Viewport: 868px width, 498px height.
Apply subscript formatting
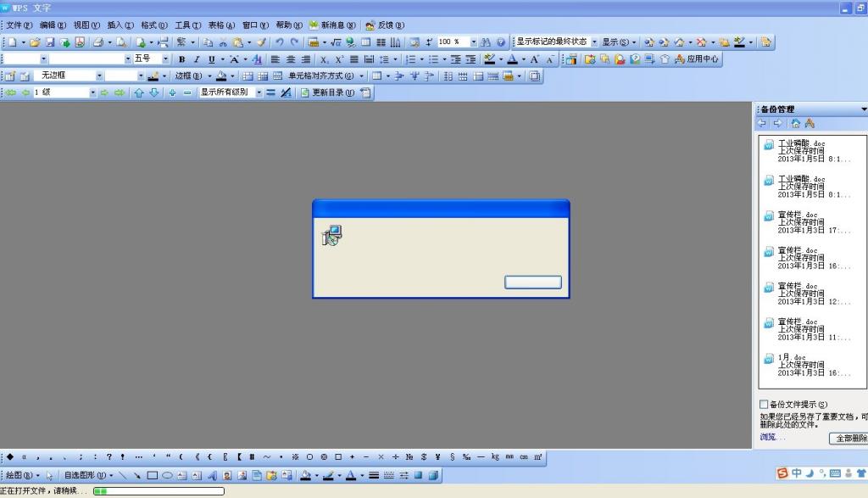[x=324, y=59]
